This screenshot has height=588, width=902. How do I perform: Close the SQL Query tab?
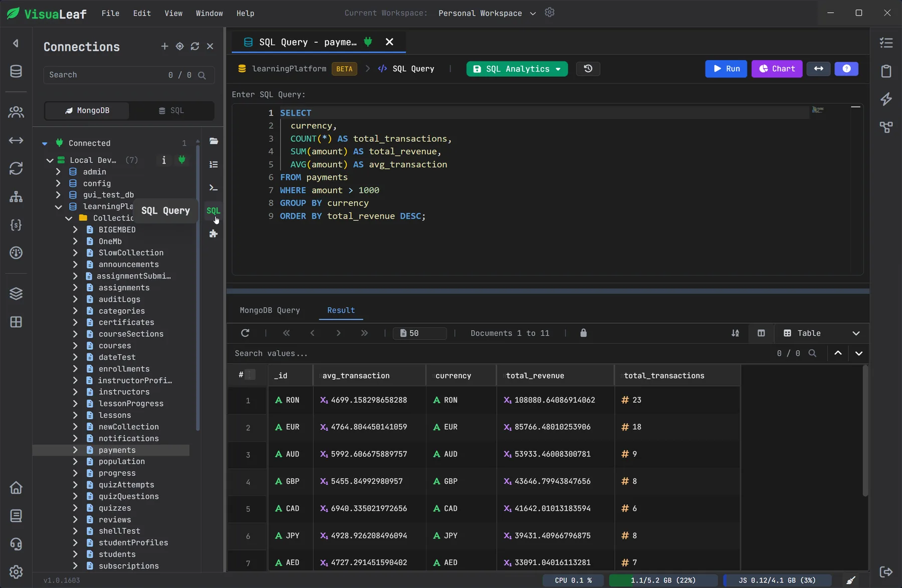click(389, 42)
